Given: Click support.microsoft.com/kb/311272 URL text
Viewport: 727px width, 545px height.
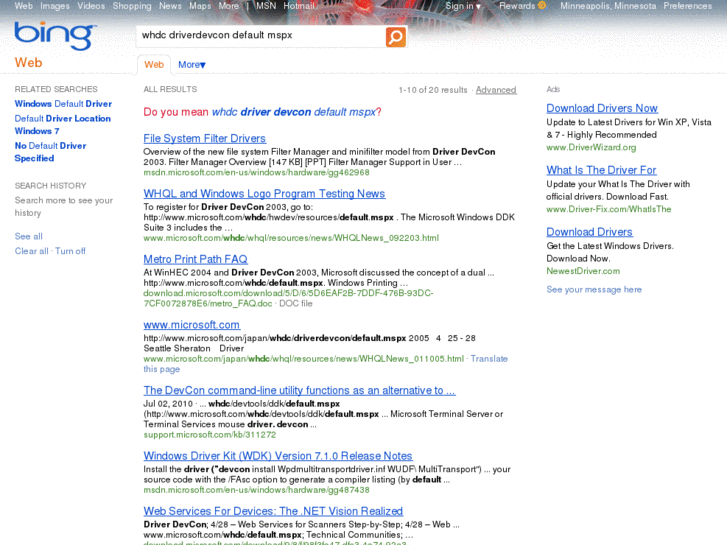Looking at the screenshot, I should (x=210, y=435).
